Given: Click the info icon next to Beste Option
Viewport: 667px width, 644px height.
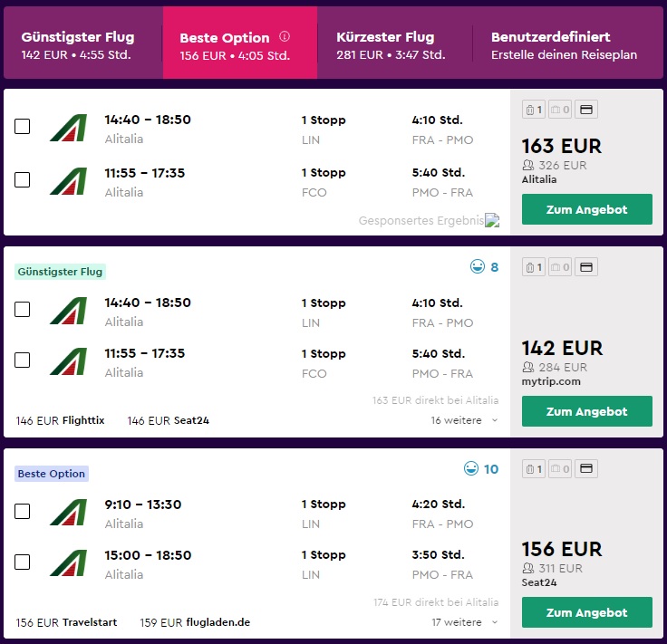Looking at the screenshot, I should (x=285, y=37).
